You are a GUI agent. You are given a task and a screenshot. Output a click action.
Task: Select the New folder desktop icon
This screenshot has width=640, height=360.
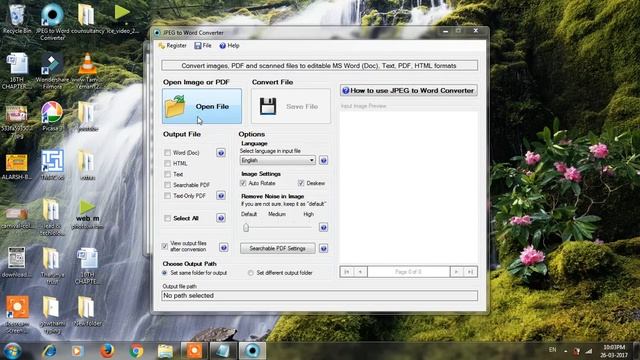pos(87,311)
